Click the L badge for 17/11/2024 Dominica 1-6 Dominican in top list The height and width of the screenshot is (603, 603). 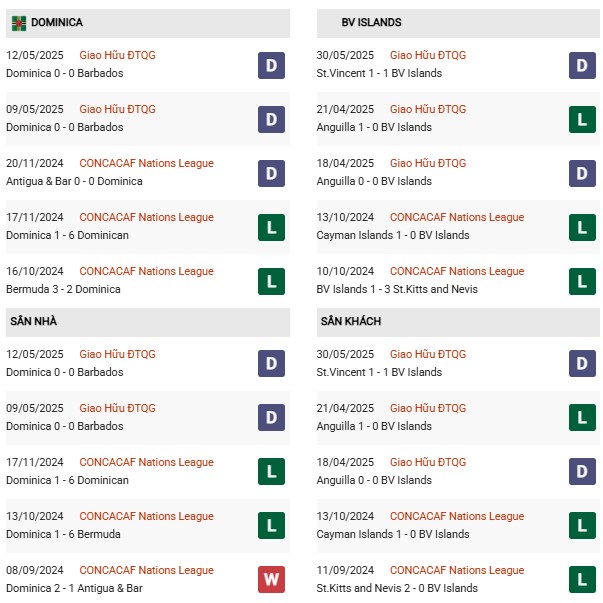(x=271, y=227)
